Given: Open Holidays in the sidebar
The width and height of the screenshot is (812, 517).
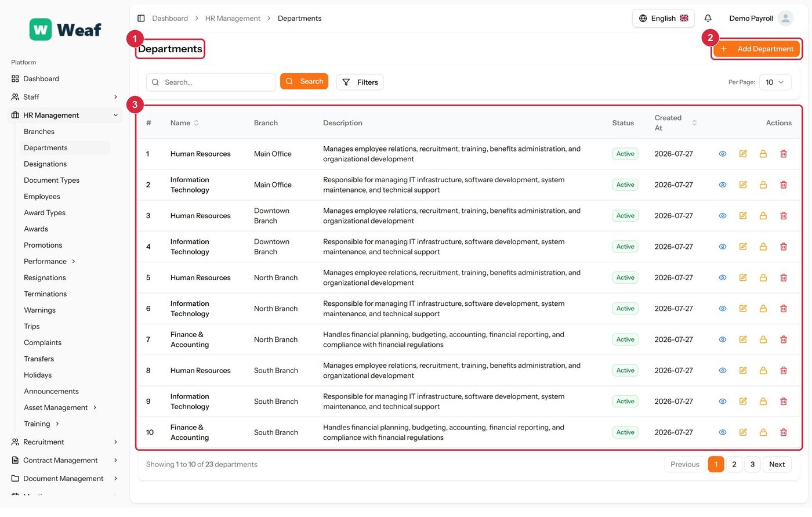Looking at the screenshot, I should click(x=38, y=375).
